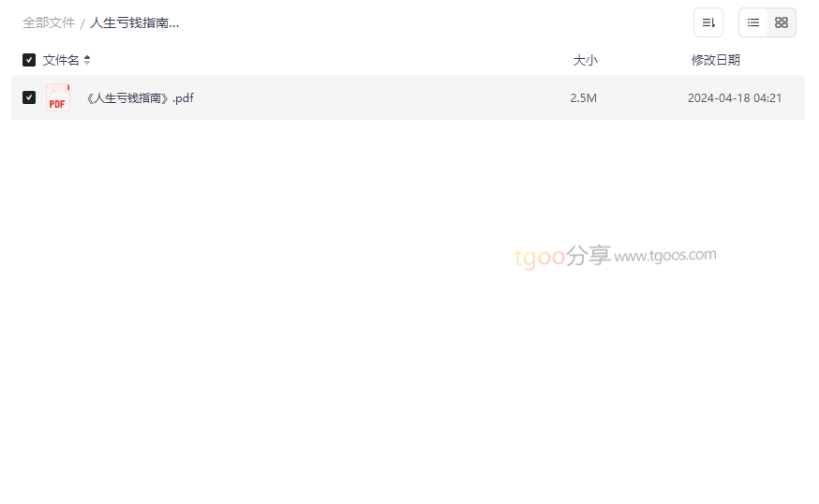Screen dimensions: 819x504
Task: Click the www.tgoos.com watermark text
Action: [x=665, y=256]
